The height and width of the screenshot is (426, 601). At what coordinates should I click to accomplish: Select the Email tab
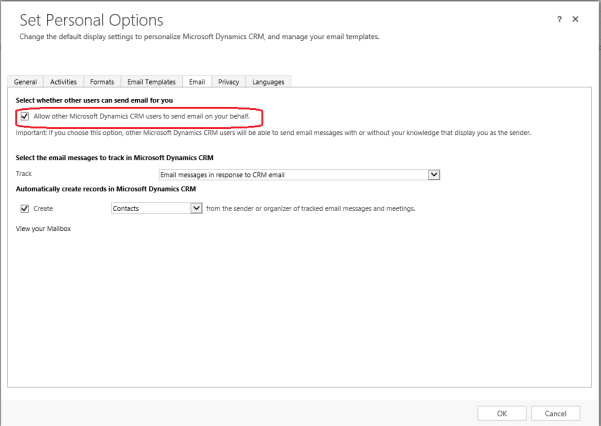coord(197,82)
